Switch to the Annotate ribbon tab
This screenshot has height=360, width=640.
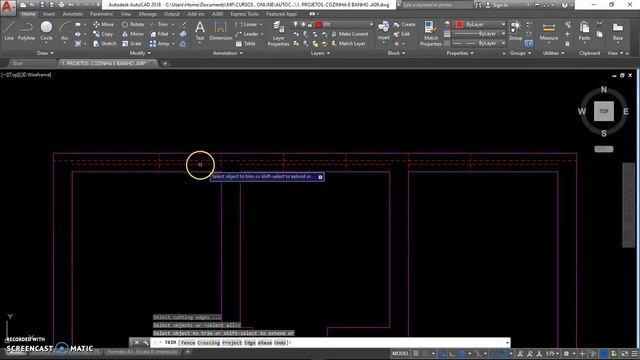tap(72, 14)
